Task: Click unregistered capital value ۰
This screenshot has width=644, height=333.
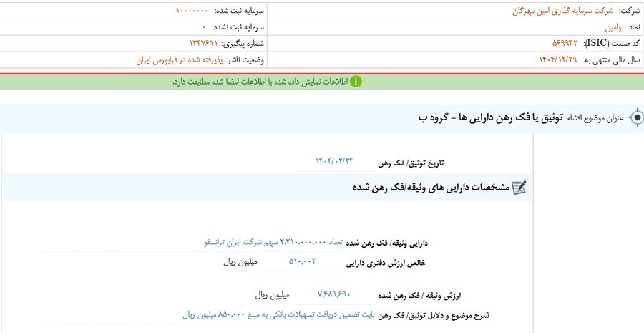Action: point(204,27)
